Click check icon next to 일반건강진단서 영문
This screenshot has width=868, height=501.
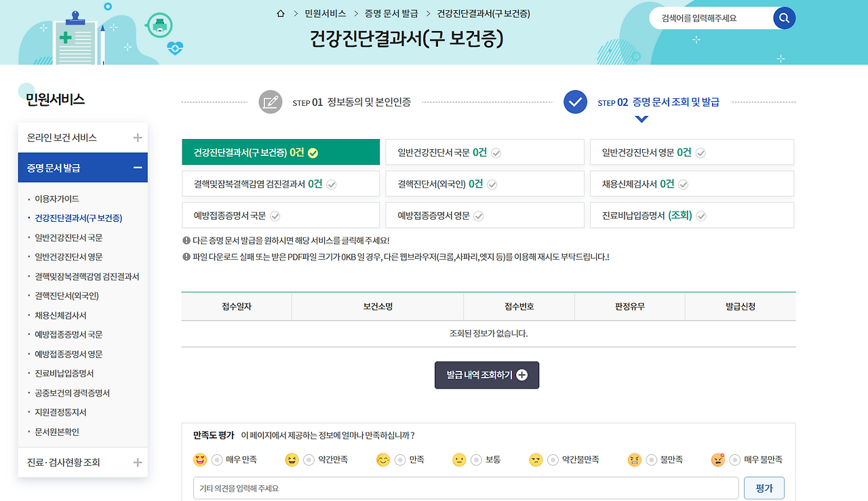701,153
